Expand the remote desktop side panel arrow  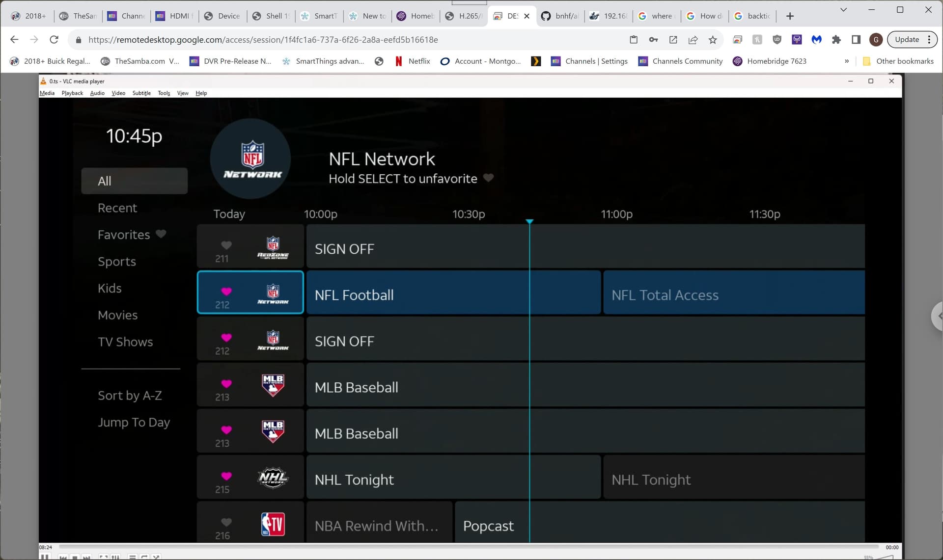pyautogui.click(x=938, y=317)
